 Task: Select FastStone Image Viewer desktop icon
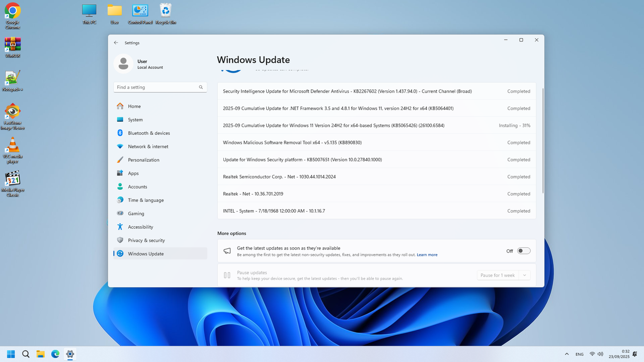(x=13, y=117)
